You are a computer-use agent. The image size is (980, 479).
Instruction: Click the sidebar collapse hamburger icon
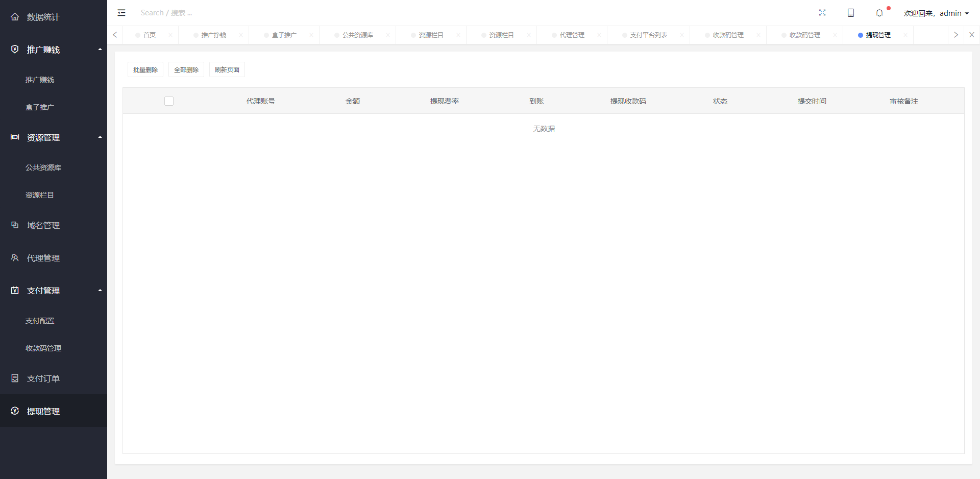click(x=121, y=13)
